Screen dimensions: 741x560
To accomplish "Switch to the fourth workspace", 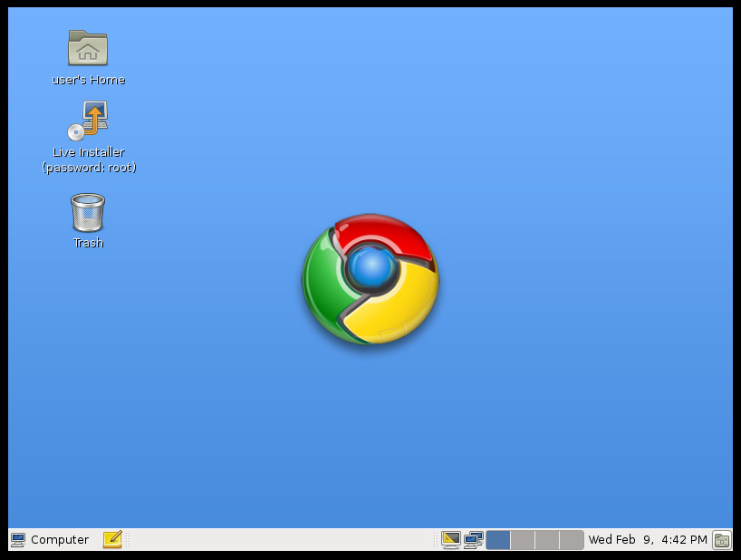I will pyautogui.click(x=572, y=540).
